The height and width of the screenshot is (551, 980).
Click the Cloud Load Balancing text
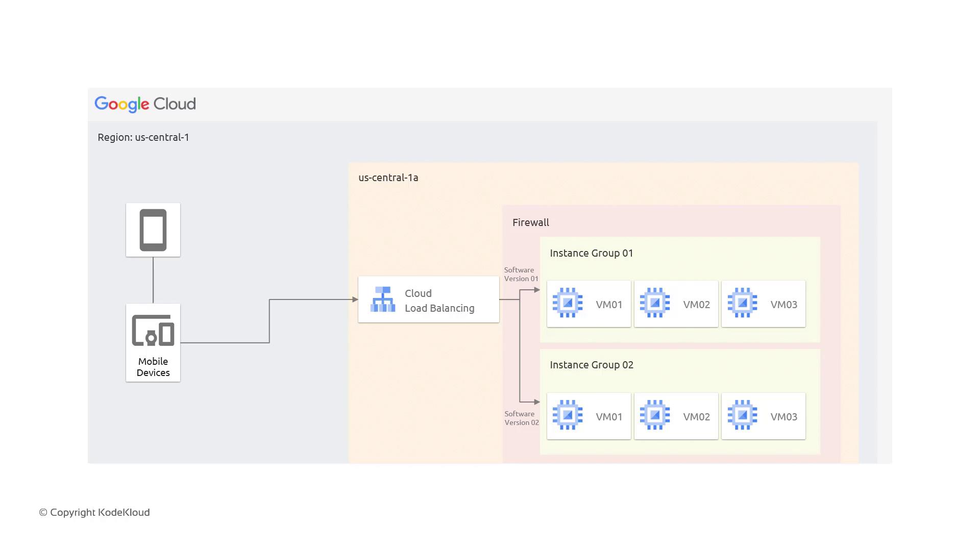[439, 301]
